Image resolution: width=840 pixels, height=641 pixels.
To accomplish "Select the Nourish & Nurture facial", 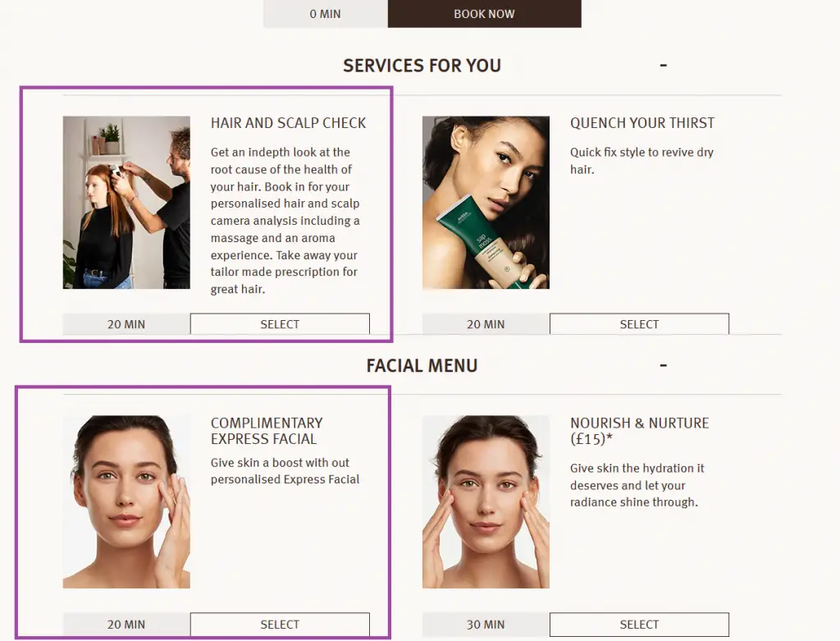I will pos(639,625).
